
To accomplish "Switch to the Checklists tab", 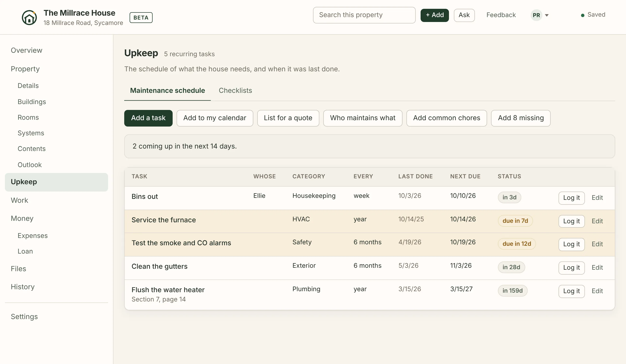I will (x=235, y=91).
